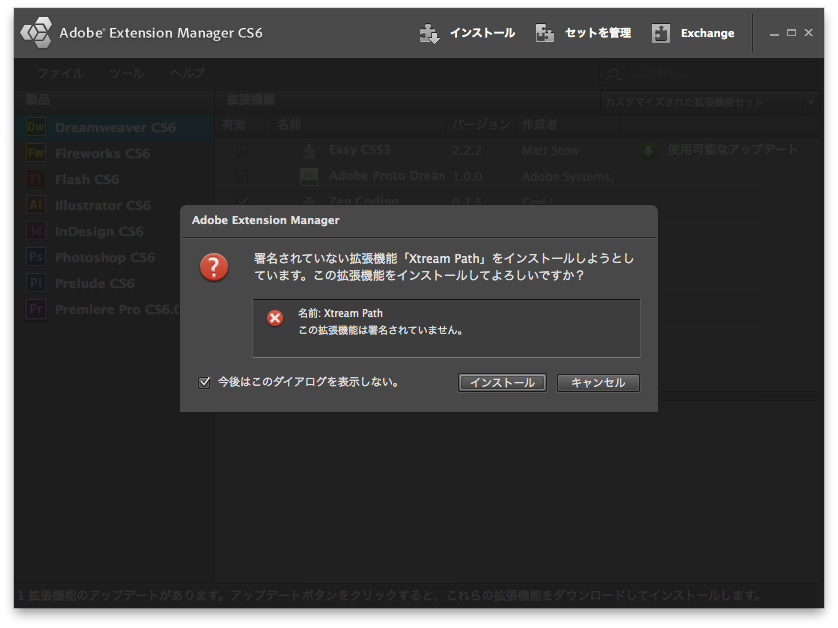Click the Dw Dreamweaver product icon
The height and width of the screenshot is (628, 838).
(x=36, y=127)
